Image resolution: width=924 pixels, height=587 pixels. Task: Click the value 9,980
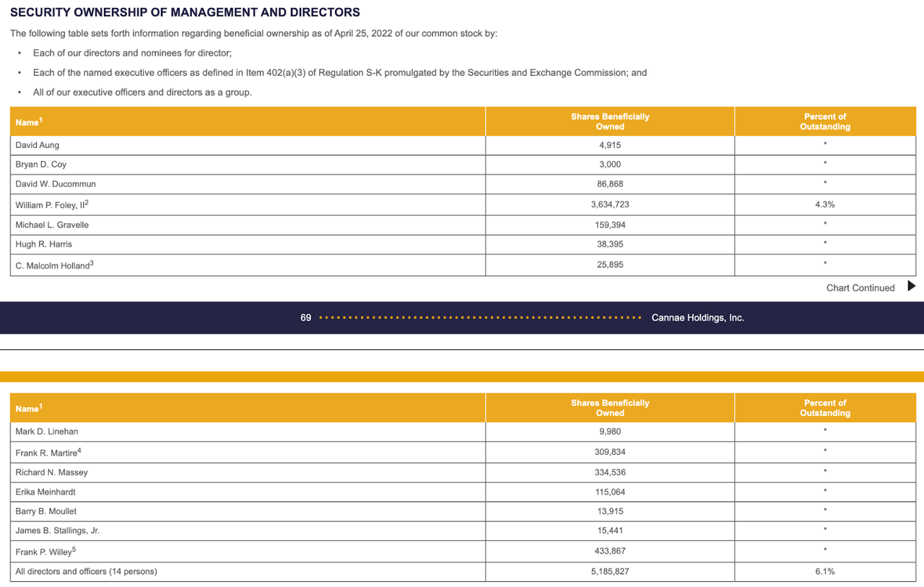pos(610,432)
